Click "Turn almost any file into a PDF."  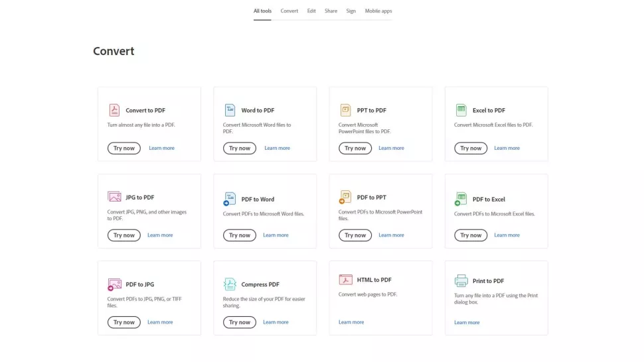[141, 125]
